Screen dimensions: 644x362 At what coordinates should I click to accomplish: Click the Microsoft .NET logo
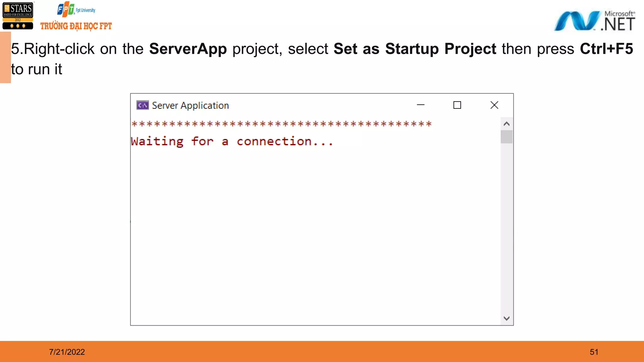(x=595, y=21)
